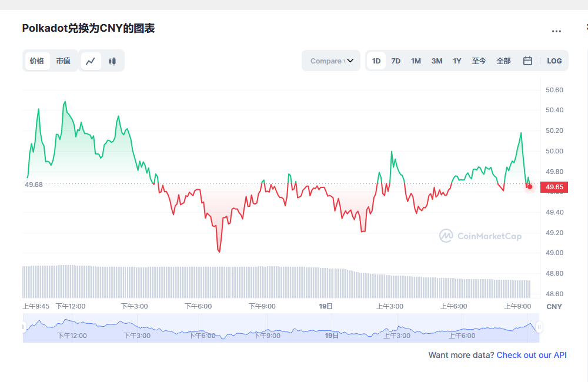588x382 pixels.
Task: Click the 50.40 price axis label
Action: pos(554,110)
